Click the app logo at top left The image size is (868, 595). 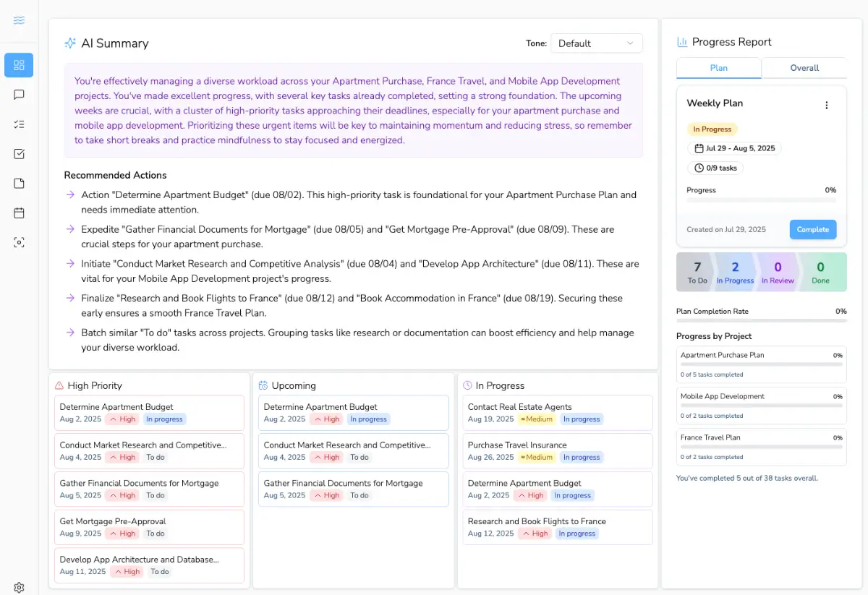point(19,20)
